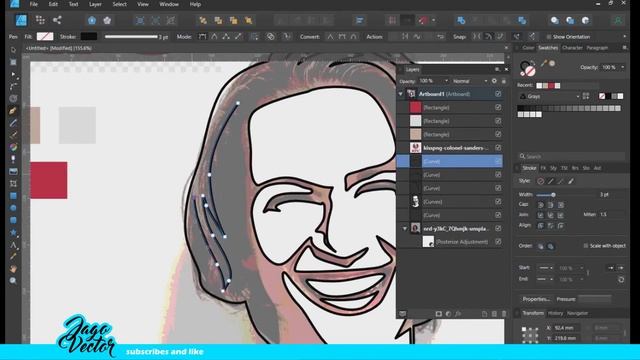Switch to the Designer persona

coord(21,20)
